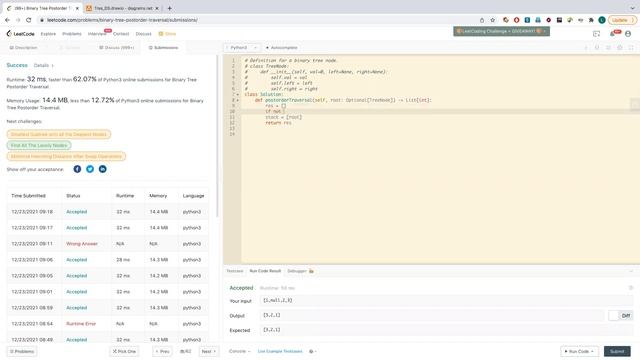Click the '28 ms' runtime cell

(x=123, y=260)
